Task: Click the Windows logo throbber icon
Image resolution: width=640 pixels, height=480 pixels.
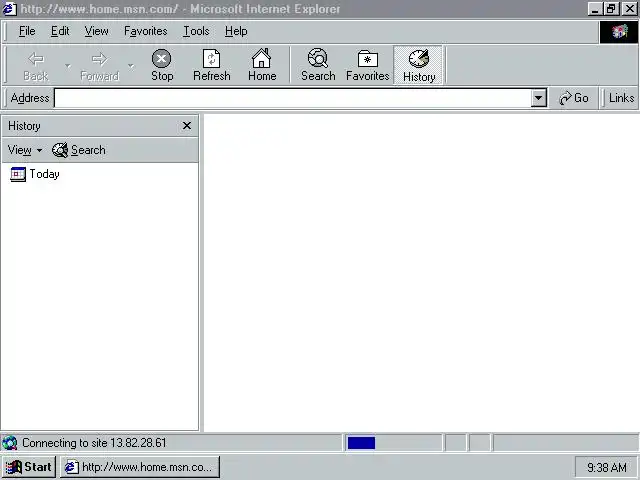Action: point(619,32)
